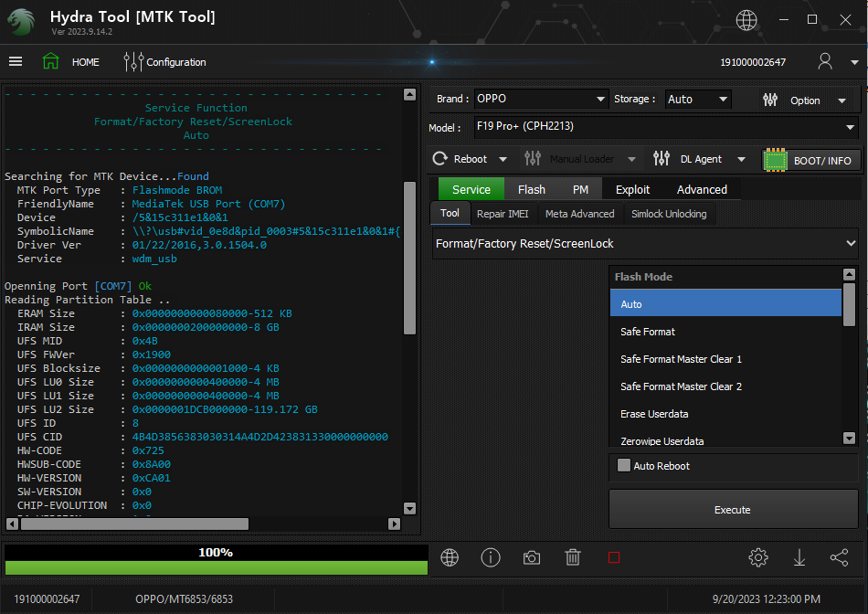Viewport: 868px width, 614px height.
Task: Click the HOME label
Action: [x=85, y=62]
